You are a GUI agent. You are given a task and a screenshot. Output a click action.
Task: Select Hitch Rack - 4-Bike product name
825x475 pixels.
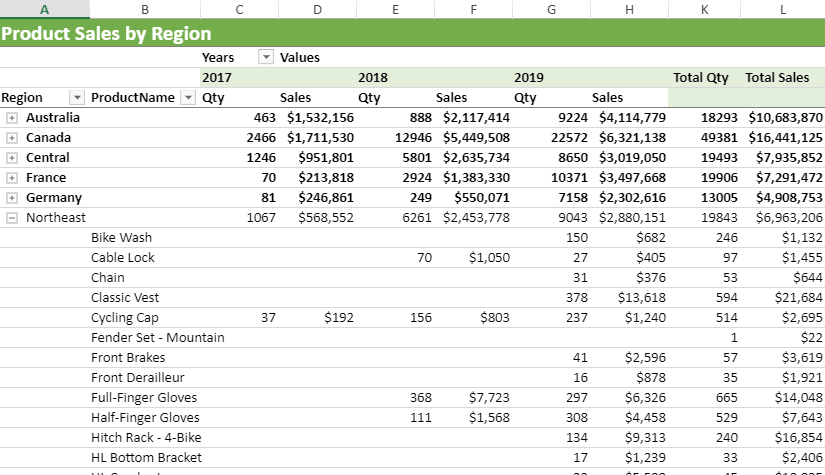(x=146, y=437)
